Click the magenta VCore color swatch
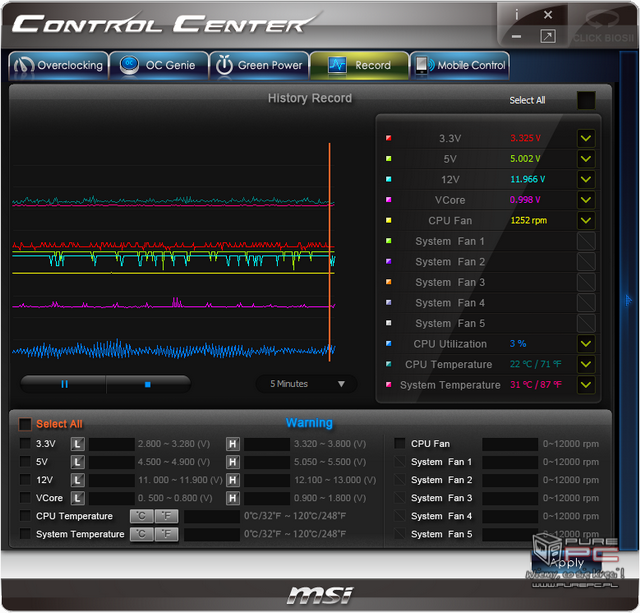 click(389, 200)
